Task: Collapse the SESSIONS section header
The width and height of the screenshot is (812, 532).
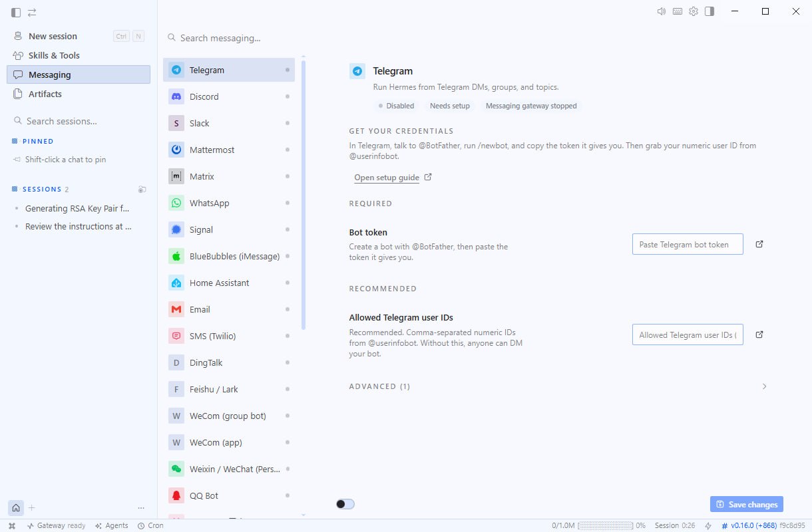Action: click(40, 190)
